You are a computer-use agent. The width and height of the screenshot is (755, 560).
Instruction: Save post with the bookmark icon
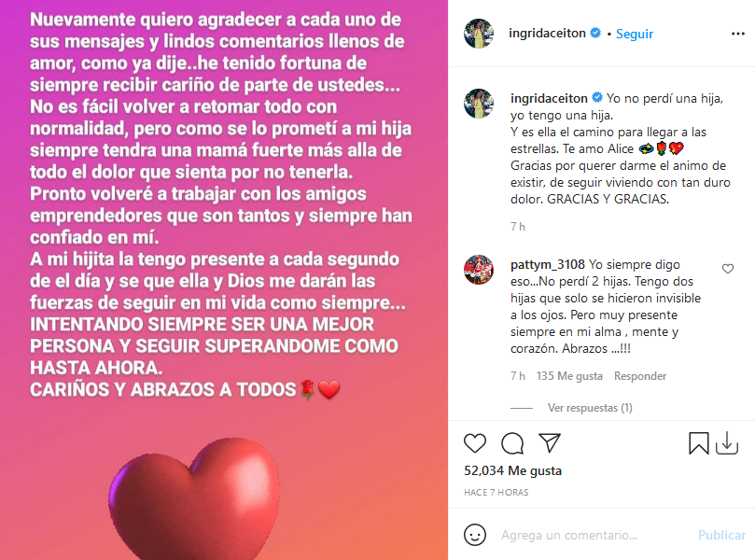click(x=699, y=443)
